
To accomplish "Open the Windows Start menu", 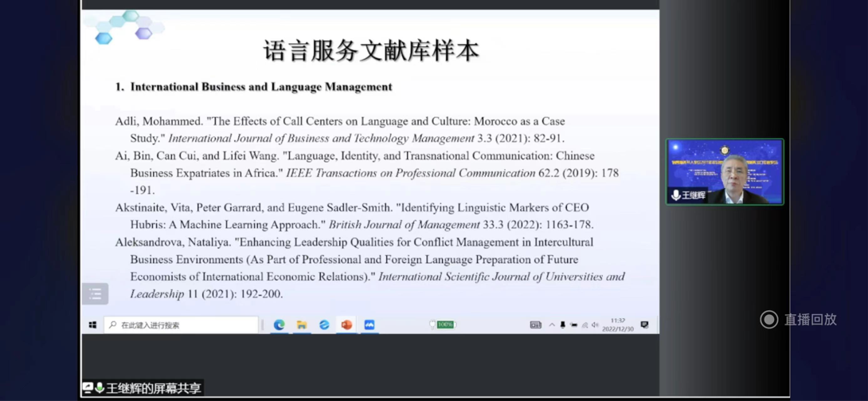I will pos(92,325).
